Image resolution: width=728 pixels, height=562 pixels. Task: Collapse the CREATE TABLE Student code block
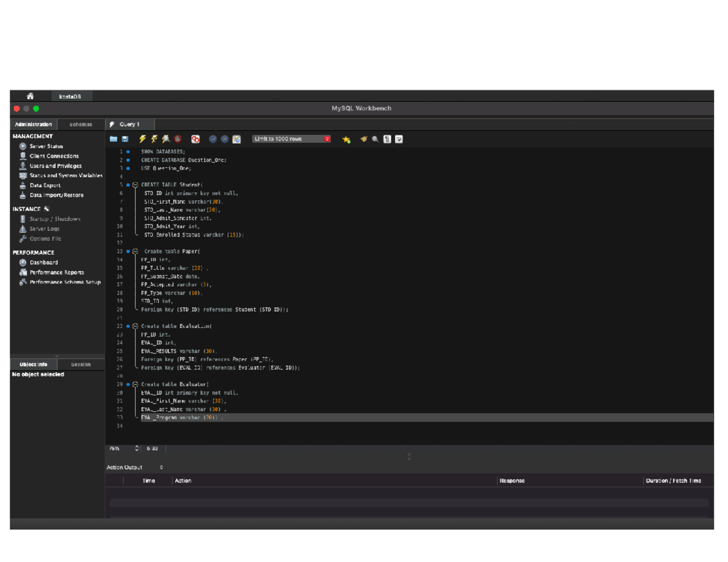click(135, 185)
